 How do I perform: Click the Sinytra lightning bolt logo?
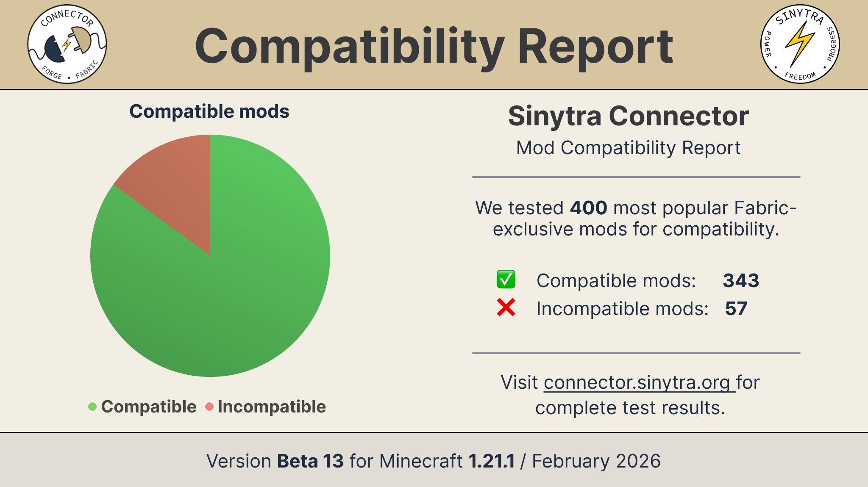tap(800, 44)
